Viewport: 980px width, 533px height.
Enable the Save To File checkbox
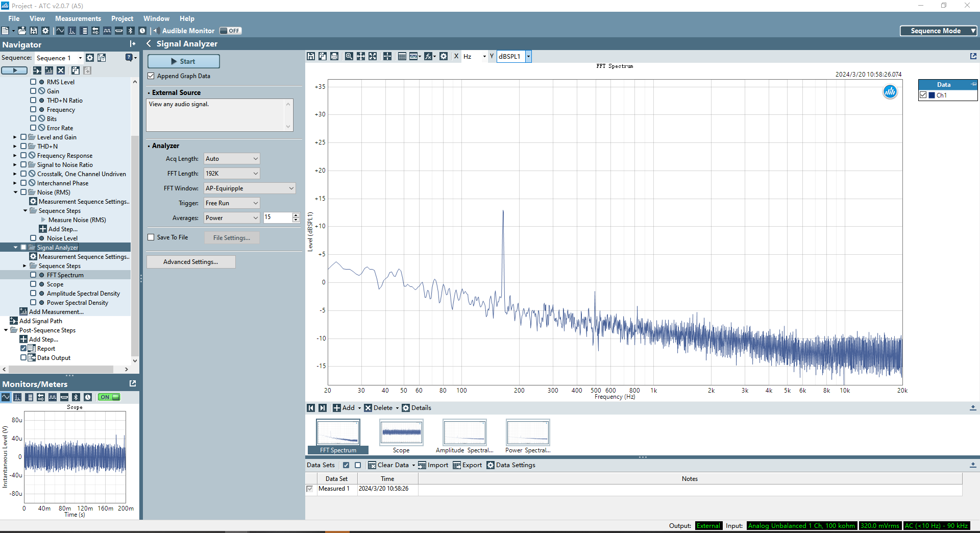click(x=151, y=237)
